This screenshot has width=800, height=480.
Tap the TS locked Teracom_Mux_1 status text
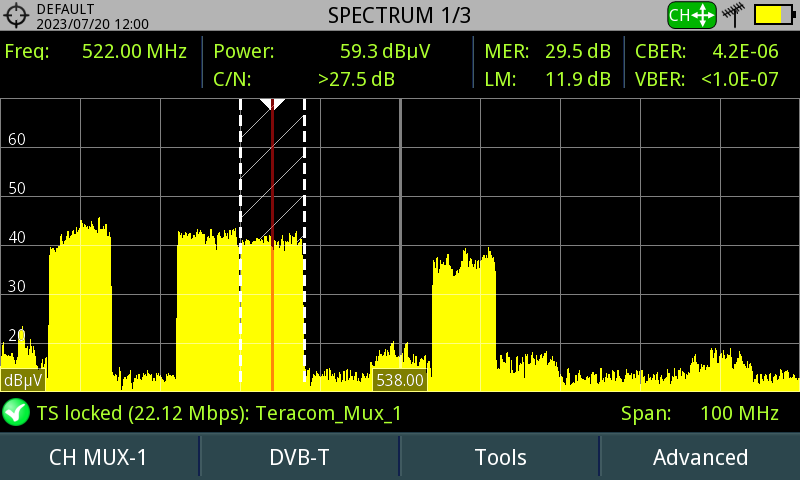tap(219, 413)
